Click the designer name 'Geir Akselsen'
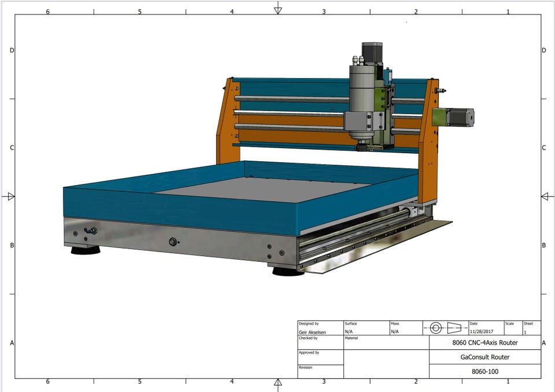This screenshot has height=392, width=555. [x=312, y=332]
